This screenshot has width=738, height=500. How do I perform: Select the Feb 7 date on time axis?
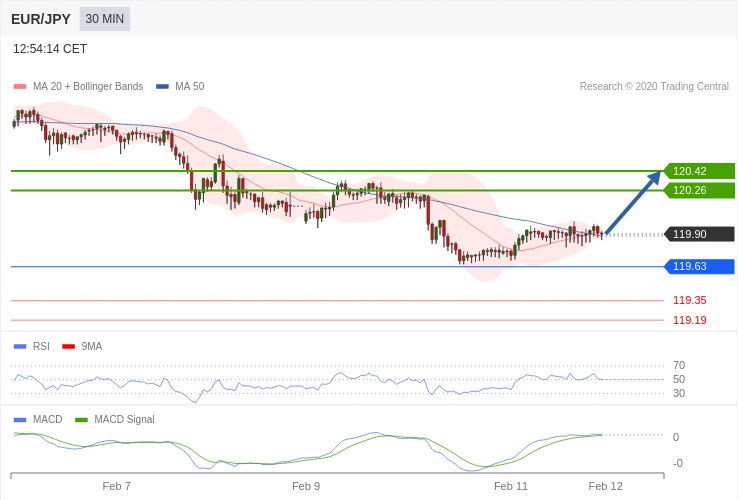point(117,486)
